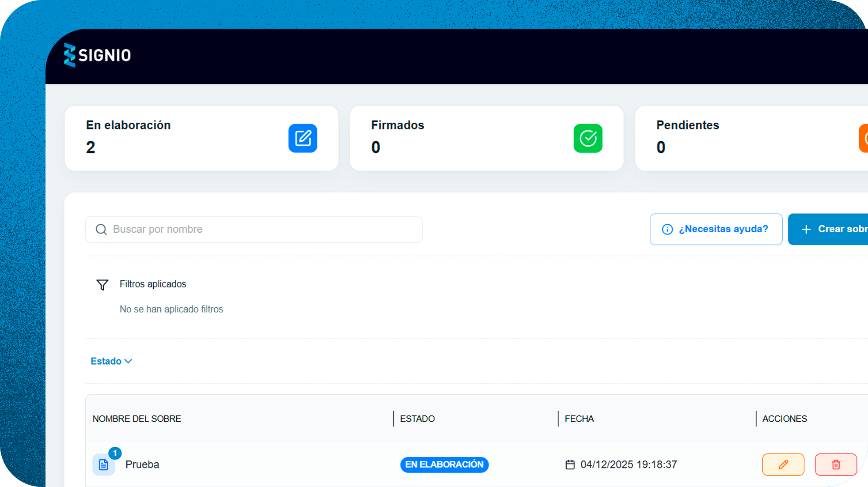Viewport: 868px width, 487px height.
Task: Click the FECHA column header
Action: (579, 419)
